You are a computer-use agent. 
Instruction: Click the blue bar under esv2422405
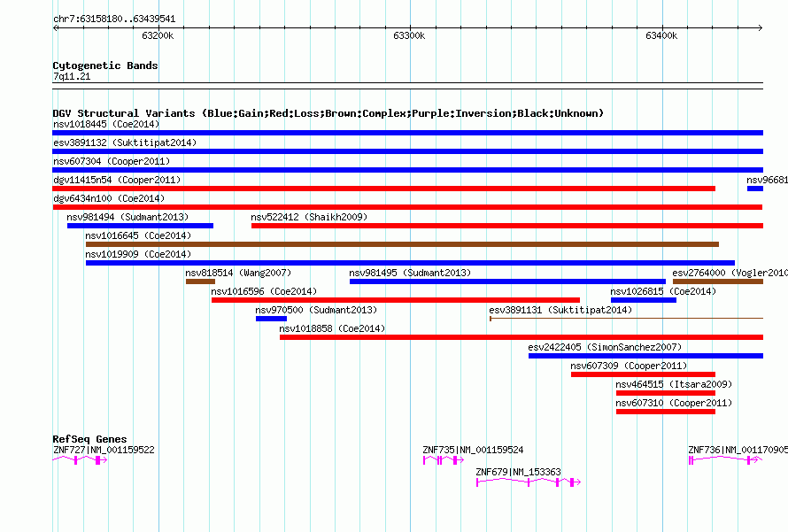tap(645, 356)
